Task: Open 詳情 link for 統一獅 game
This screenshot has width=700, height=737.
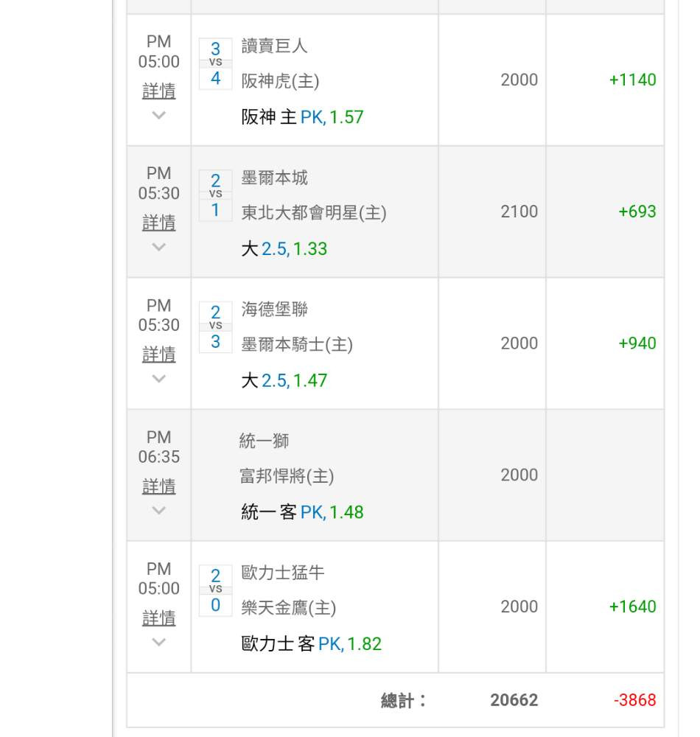Action: pyautogui.click(x=159, y=486)
